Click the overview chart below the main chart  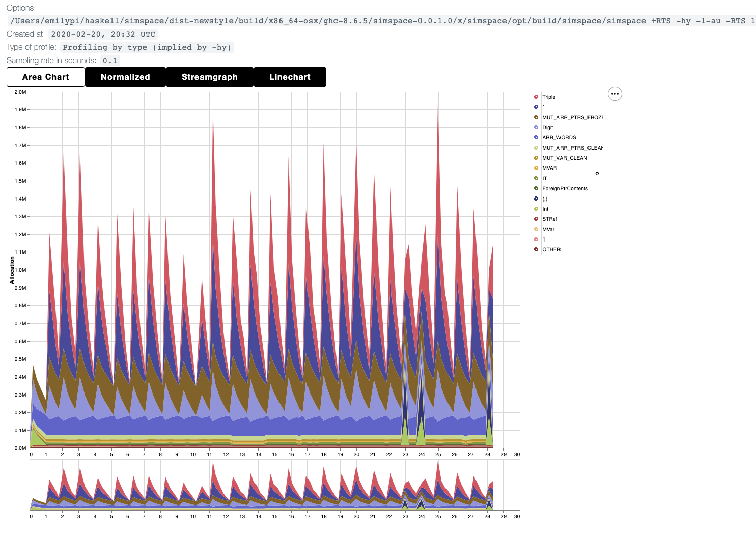[275, 486]
